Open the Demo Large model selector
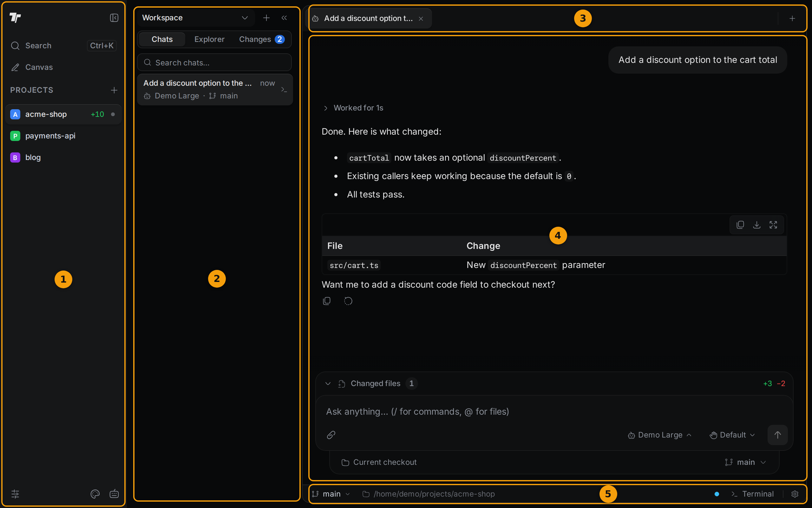812x508 pixels. (x=660, y=435)
